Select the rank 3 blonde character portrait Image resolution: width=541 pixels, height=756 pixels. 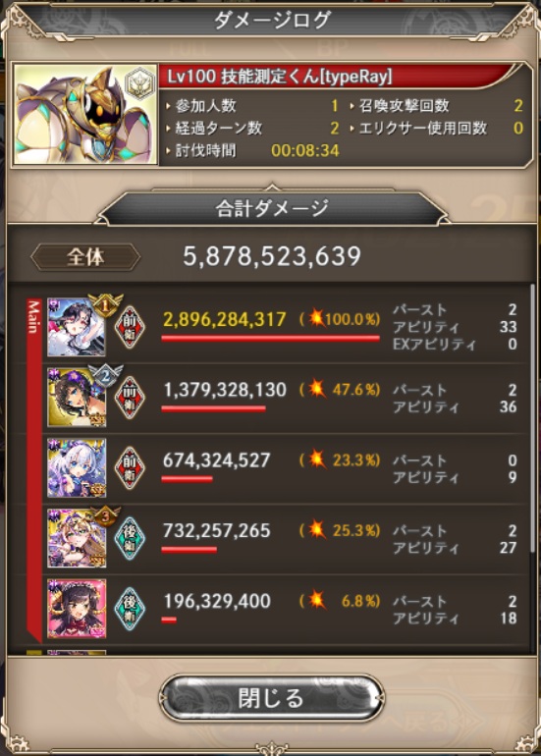click(x=77, y=538)
